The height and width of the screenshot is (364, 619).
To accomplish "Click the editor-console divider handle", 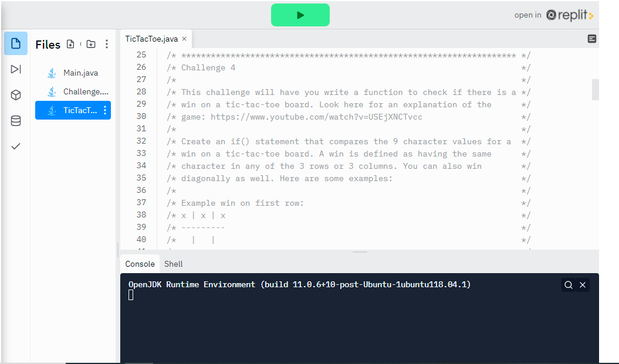I will [x=360, y=252].
